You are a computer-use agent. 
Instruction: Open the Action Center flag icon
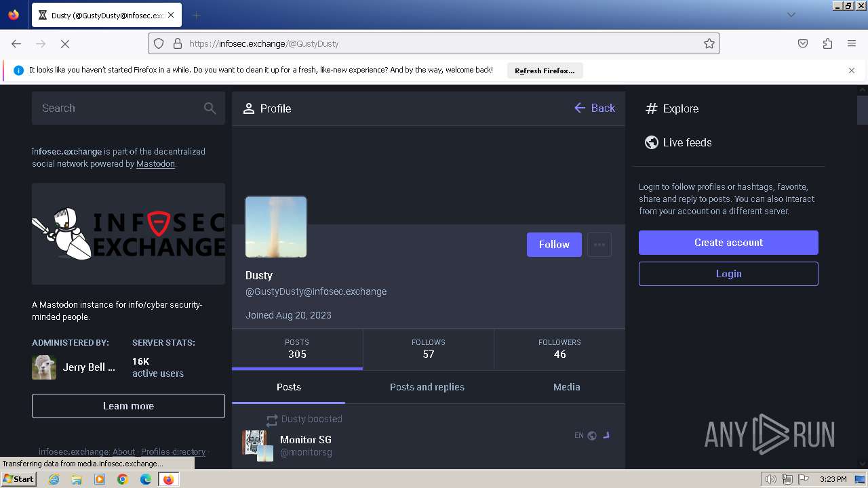tap(804, 479)
